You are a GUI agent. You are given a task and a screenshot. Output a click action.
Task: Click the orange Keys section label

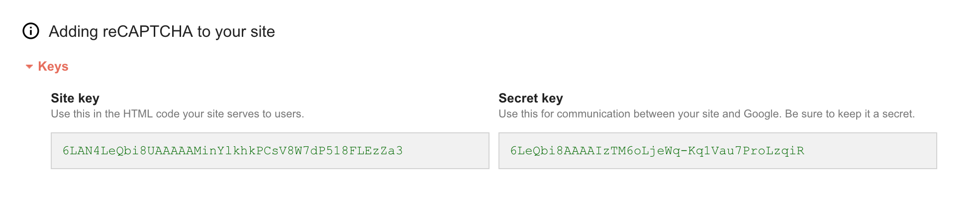[53, 67]
